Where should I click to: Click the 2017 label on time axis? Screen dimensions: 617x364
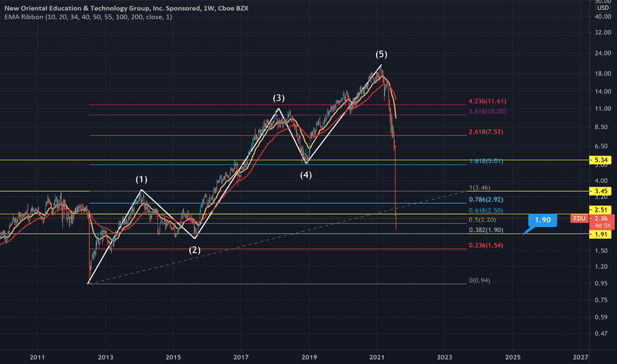tap(241, 357)
